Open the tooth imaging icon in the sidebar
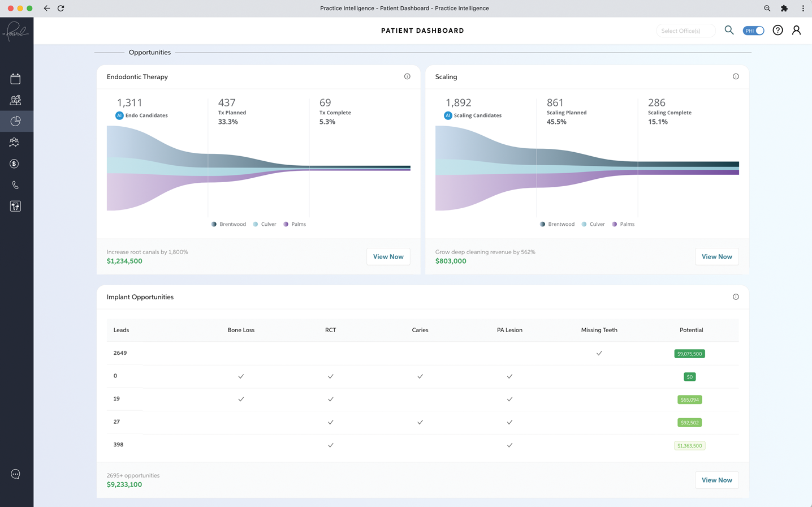This screenshot has height=507, width=812. (15, 207)
